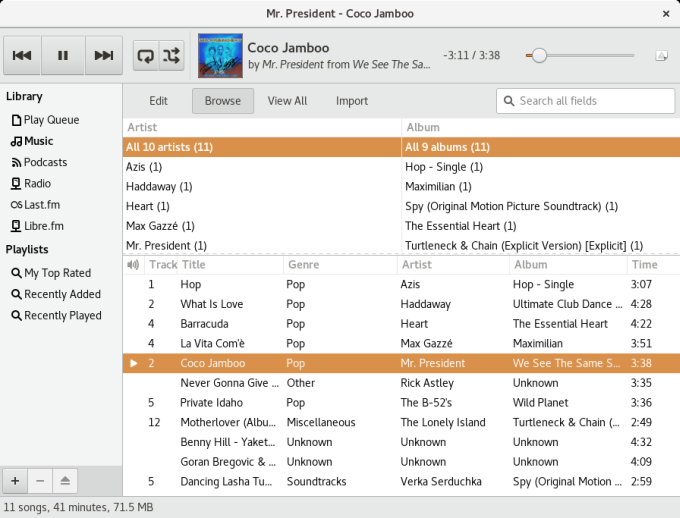This screenshot has width=680, height=518.
Task: Select the Spy Original Motion Picture Soundtrack album
Action: click(x=541, y=207)
